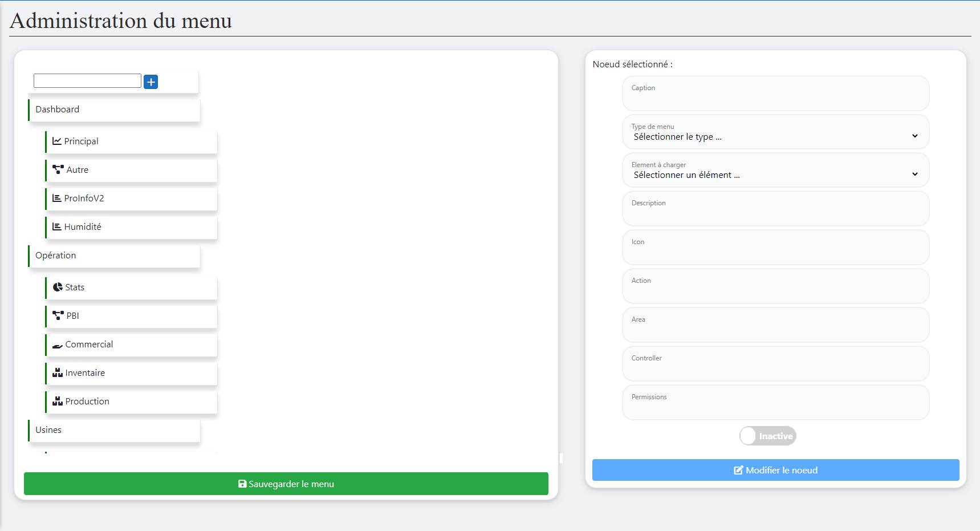Select the PBI menu item

coord(131,316)
